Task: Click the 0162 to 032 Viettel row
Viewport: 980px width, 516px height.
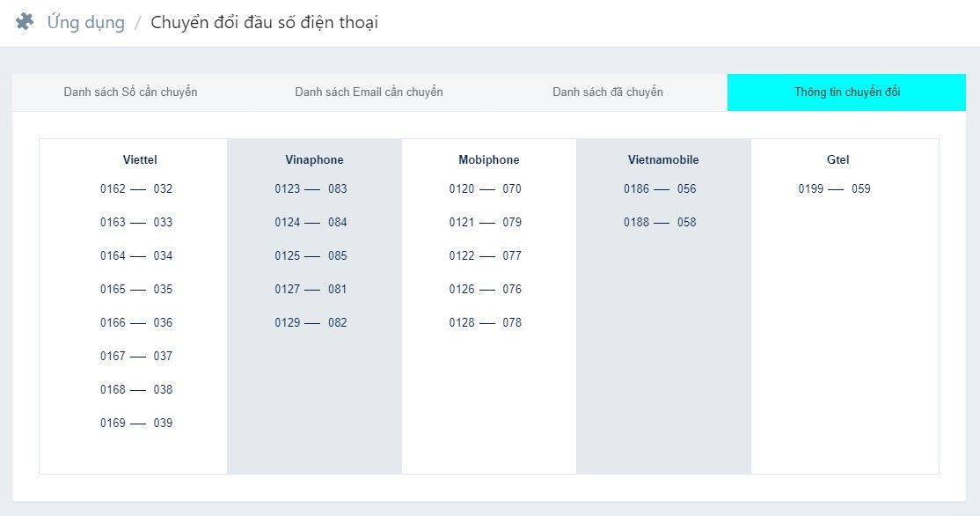Action: coord(136,189)
